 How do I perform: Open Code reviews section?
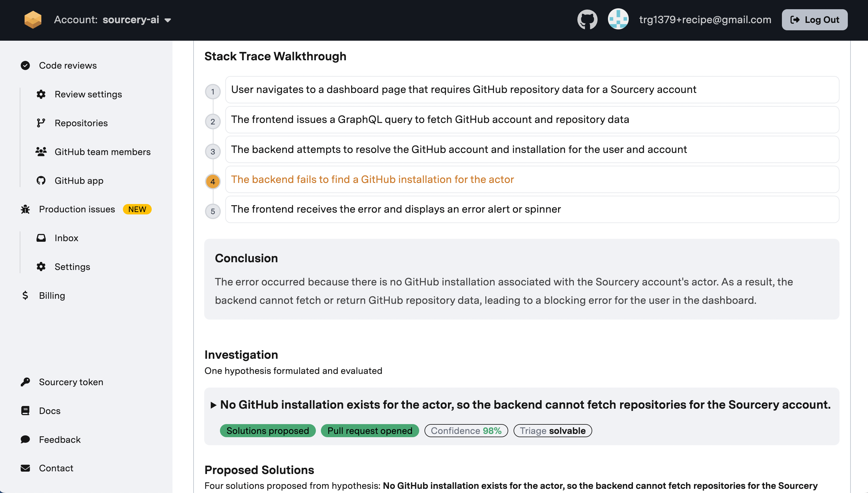point(68,65)
